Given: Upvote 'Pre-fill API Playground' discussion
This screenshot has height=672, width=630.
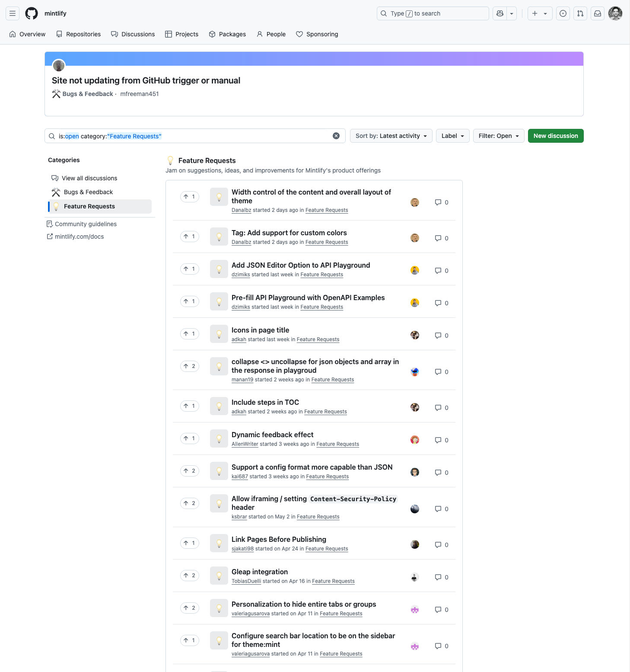Looking at the screenshot, I should tap(190, 301).
